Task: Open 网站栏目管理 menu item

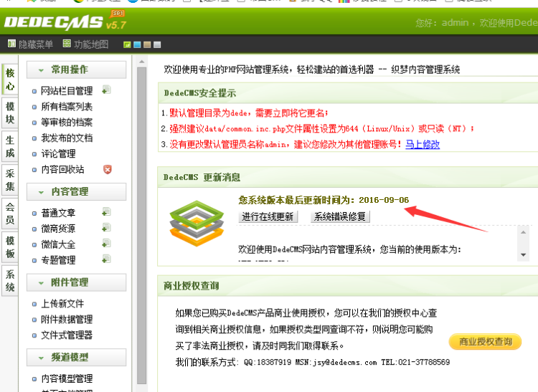Action: click(67, 91)
